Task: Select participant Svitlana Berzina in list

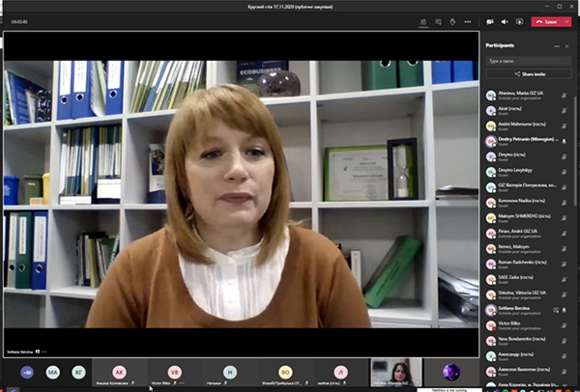Action: tap(528, 310)
